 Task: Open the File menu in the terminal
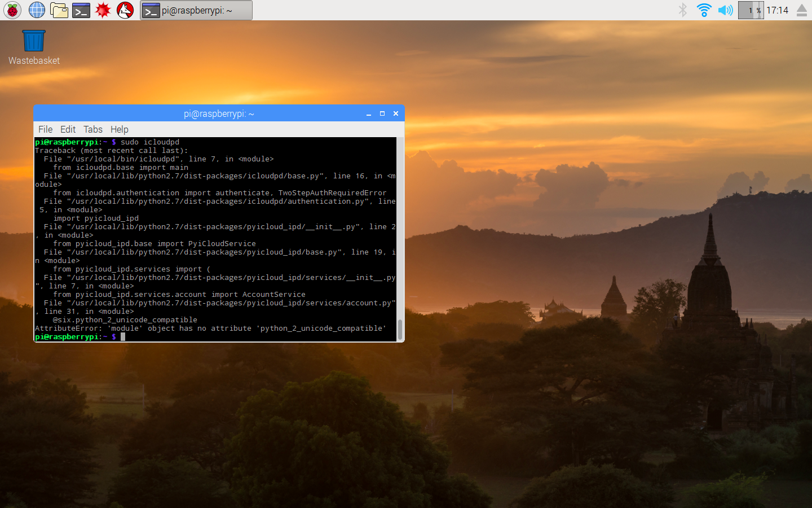point(45,129)
